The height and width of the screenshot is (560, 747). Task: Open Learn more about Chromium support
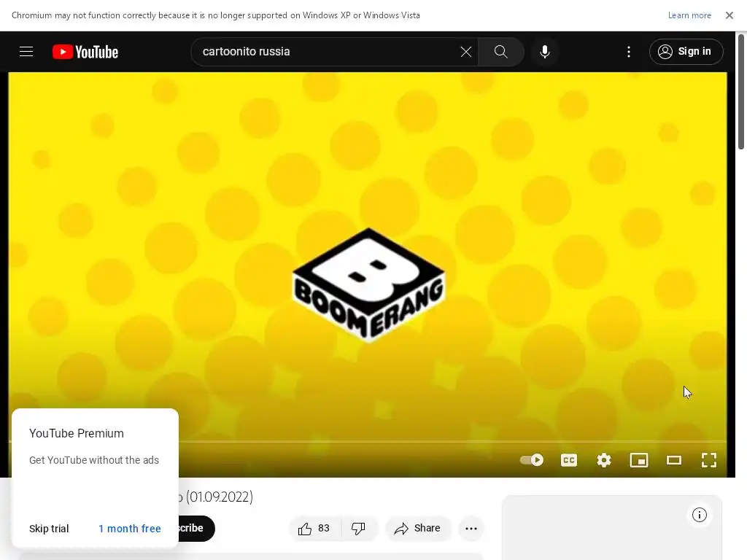click(689, 15)
